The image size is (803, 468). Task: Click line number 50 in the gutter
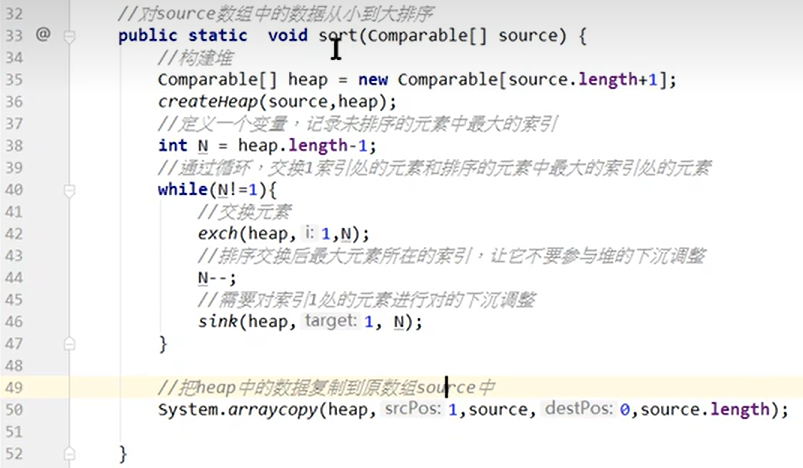pyautogui.click(x=14, y=410)
